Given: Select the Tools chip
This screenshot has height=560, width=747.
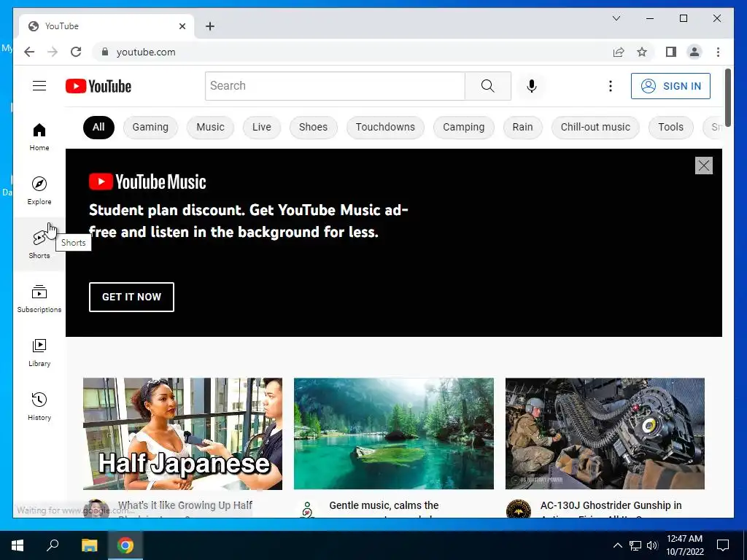Looking at the screenshot, I should tap(671, 127).
